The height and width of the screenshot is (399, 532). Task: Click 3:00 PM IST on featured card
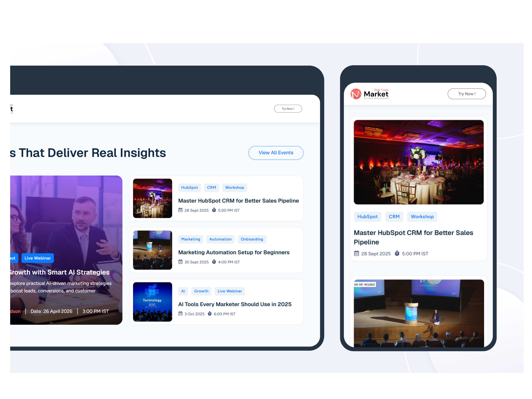click(x=96, y=311)
